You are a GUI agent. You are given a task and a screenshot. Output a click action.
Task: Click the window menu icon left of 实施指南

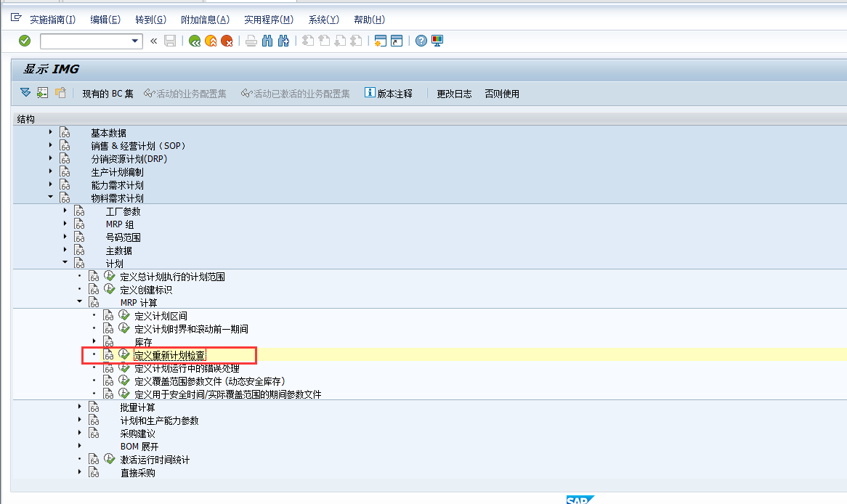click(x=16, y=18)
